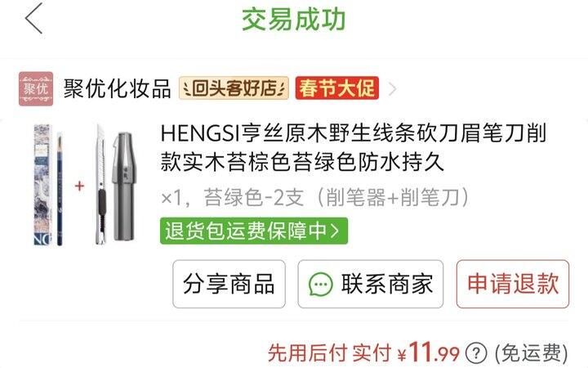Viewport: 588px width, 368px height.
Task: Open 退货包运费保障中 guarantee details
Action: [x=254, y=231]
